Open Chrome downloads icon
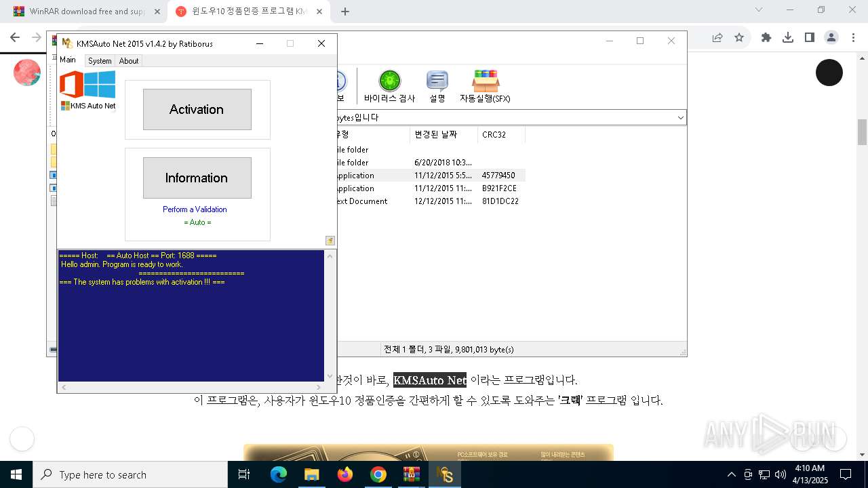868x488 pixels. tap(788, 38)
